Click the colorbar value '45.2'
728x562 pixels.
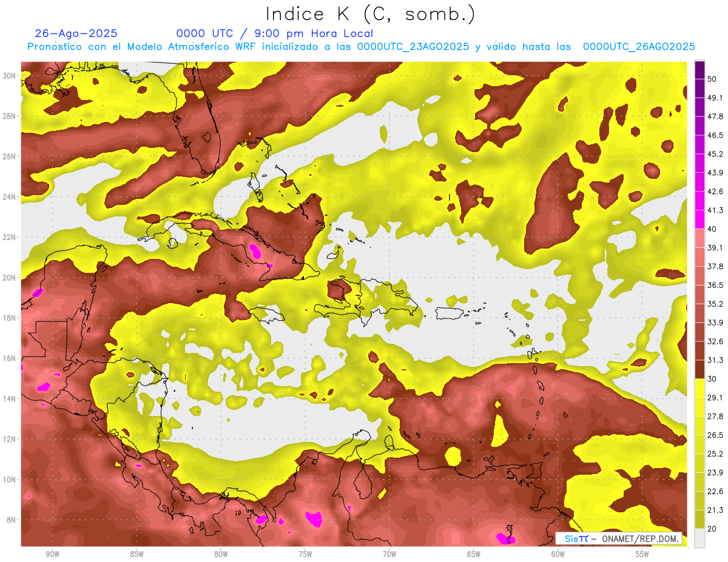pyautogui.click(x=715, y=154)
